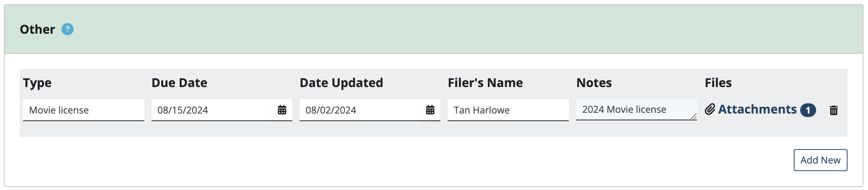This screenshot has width=868, height=190.
Task: Click the Due Date column header
Action: point(180,83)
